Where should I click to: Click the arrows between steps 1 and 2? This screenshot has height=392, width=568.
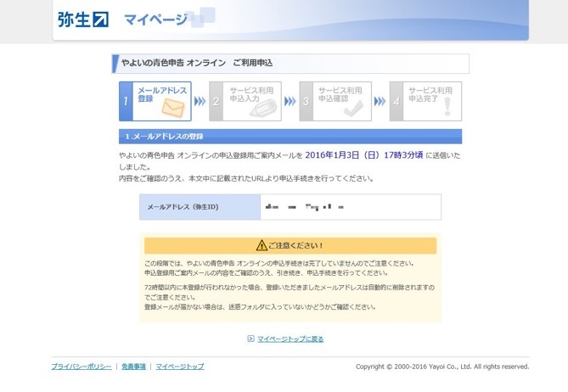click(200, 101)
